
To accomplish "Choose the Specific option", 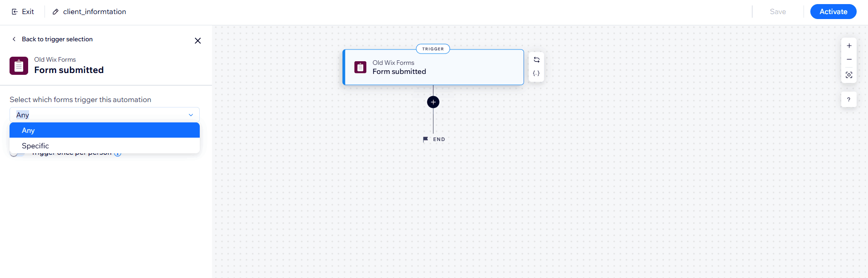I will point(104,146).
